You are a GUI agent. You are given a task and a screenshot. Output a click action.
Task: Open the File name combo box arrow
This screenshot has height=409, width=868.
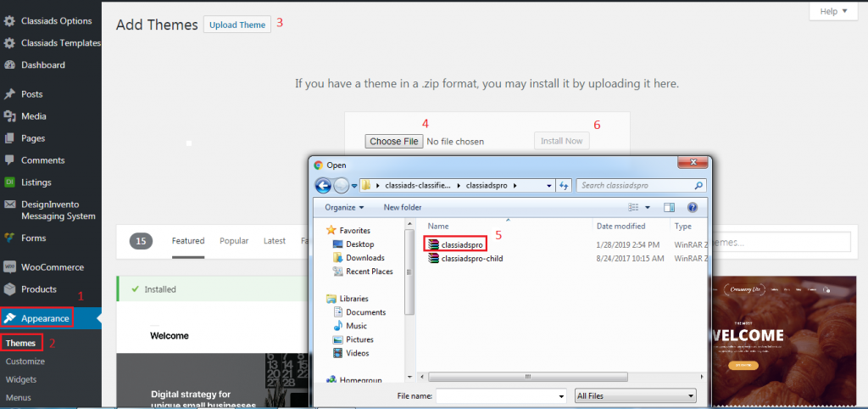[562, 396]
